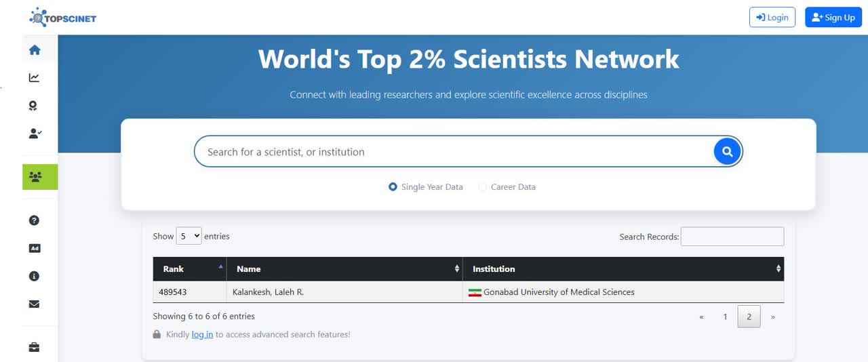
Task: Open the home icon in sidebar
Action: [x=35, y=50]
